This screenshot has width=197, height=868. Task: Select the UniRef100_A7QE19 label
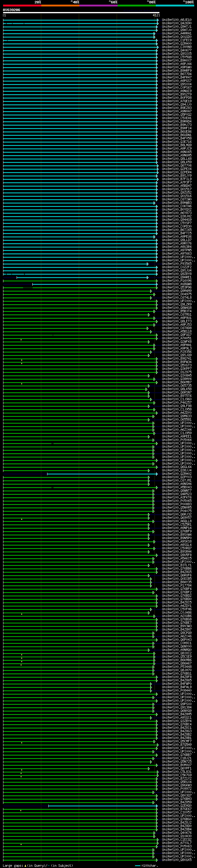click(177, 101)
